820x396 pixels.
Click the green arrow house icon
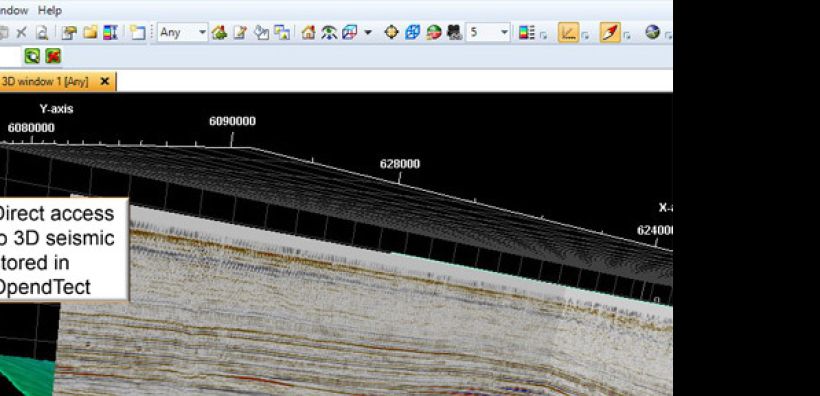[219, 33]
